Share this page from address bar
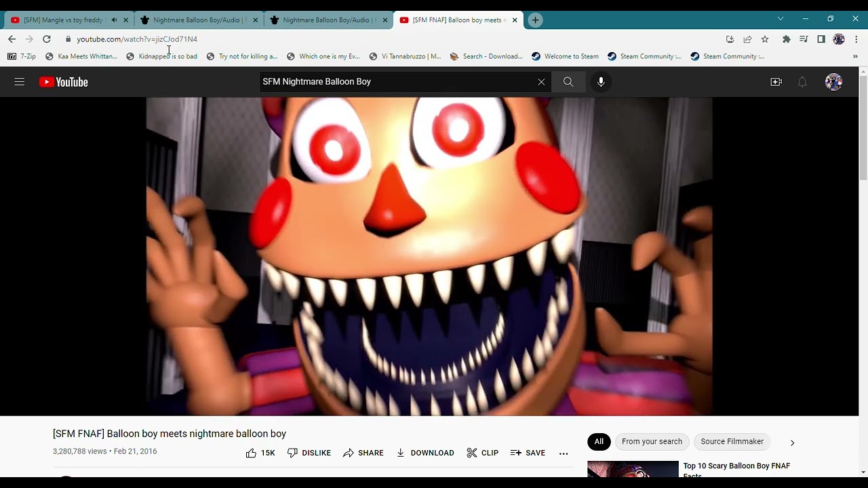The width and height of the screenshot is (868, 488). point(747,39)
